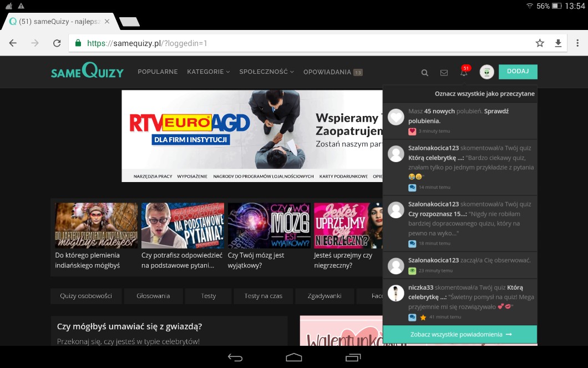The image size is (588, 368).
Task: Select the Testy na czas tab
Action: pos(263,296)
